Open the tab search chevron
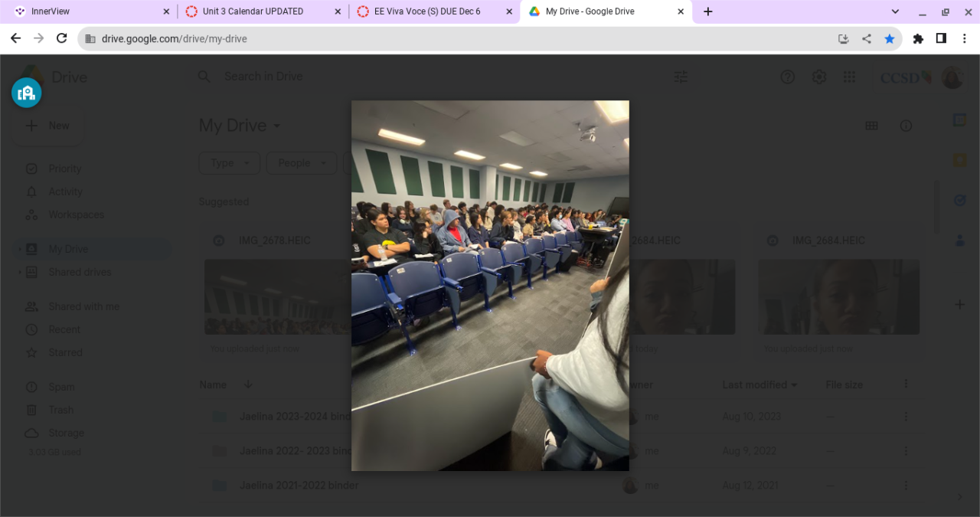The height and width of the screenshot is (517, 980). tap(896, 11)
